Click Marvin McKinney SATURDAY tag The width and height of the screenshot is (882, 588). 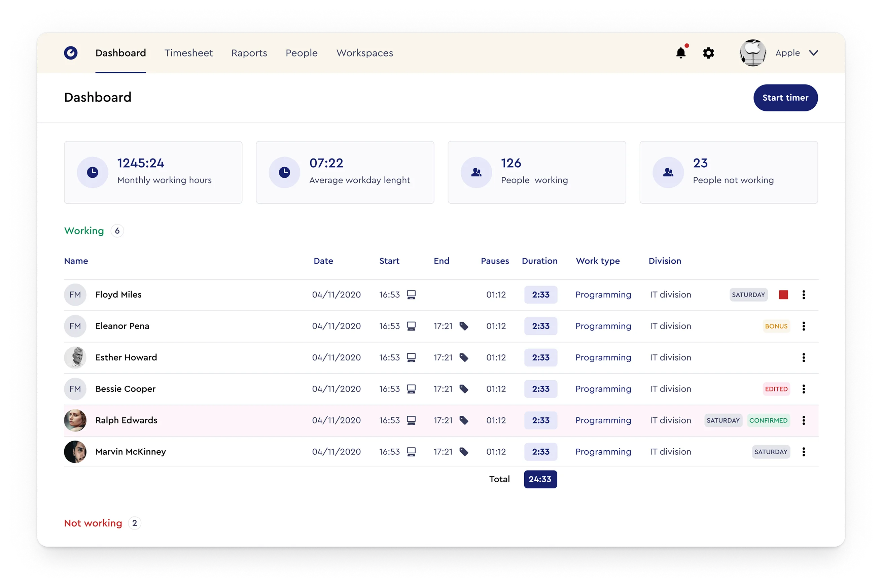(x=771, y=452)
